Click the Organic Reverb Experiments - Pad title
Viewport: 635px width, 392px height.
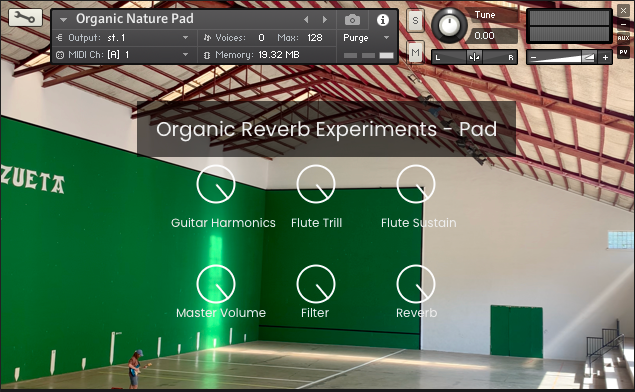[x=326, y=129]
